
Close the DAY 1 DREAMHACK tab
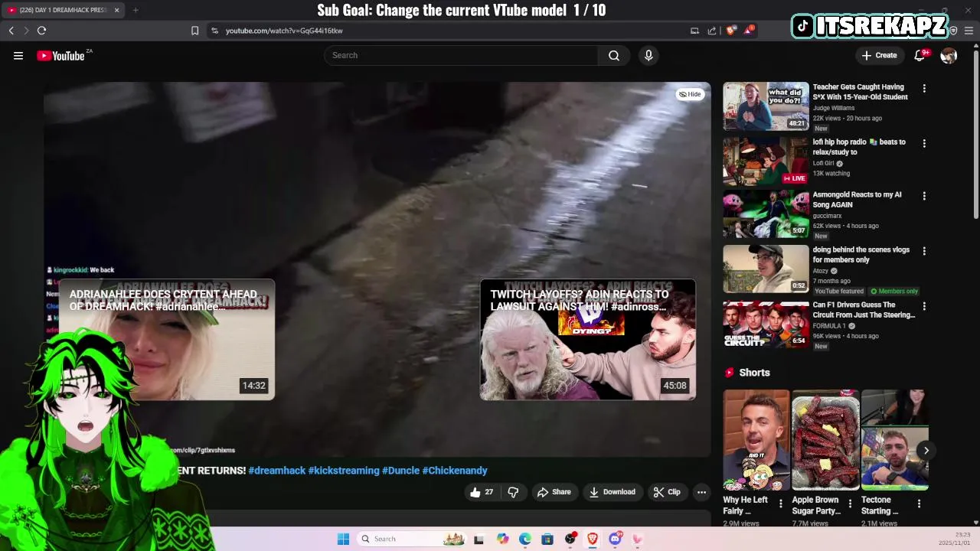click(x=116, y=10)
